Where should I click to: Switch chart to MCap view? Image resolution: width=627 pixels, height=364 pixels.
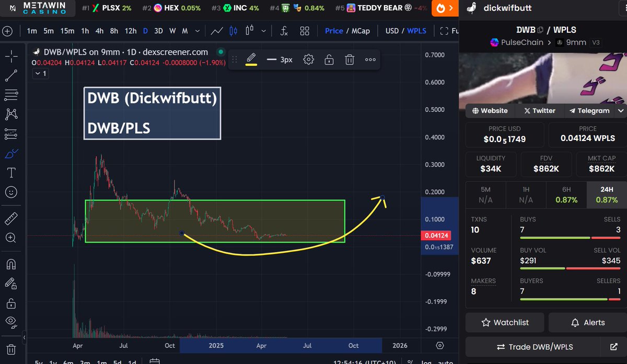pyautogui.click(x=361, y=31)
